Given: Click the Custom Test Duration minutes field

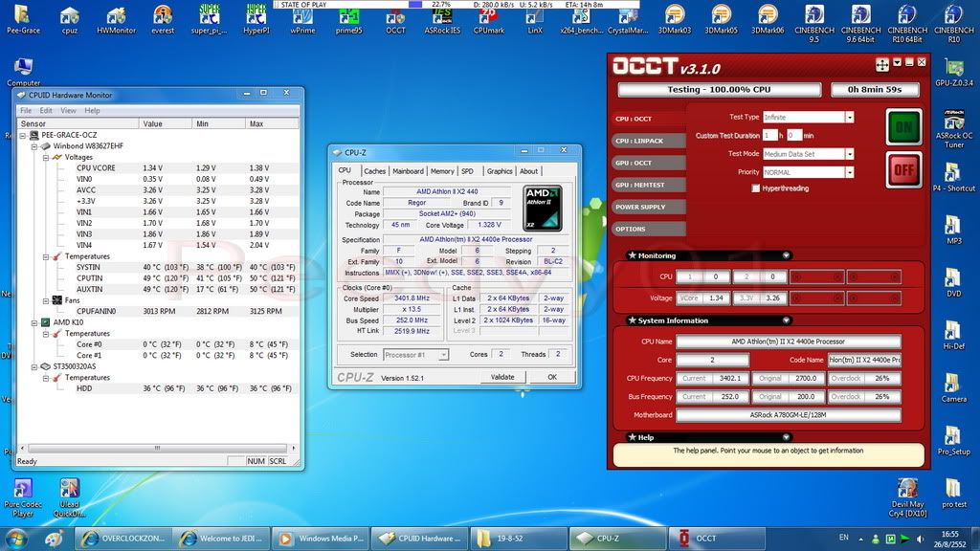Looking at the screenshot, I should pyautogui.click(x=794, y=136).
